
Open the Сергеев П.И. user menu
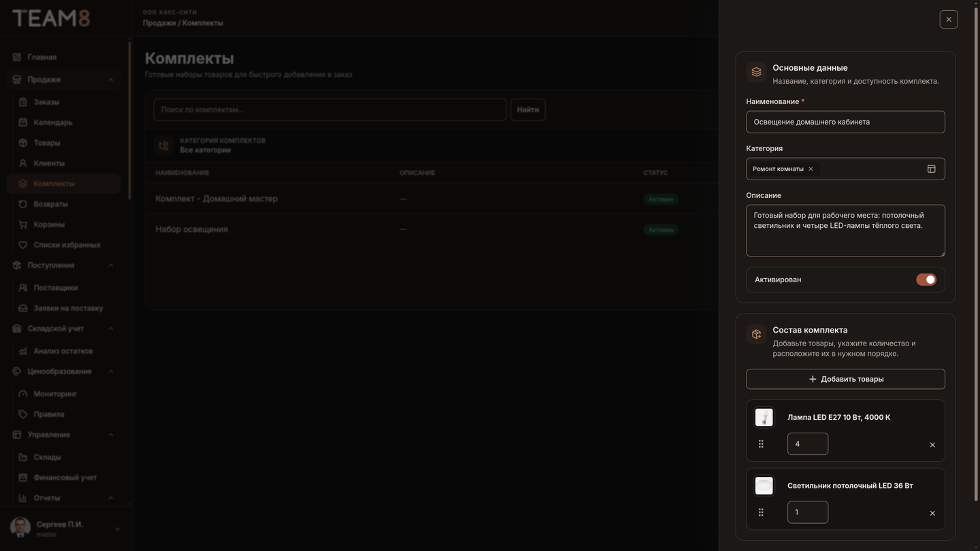tap(65, 528)
